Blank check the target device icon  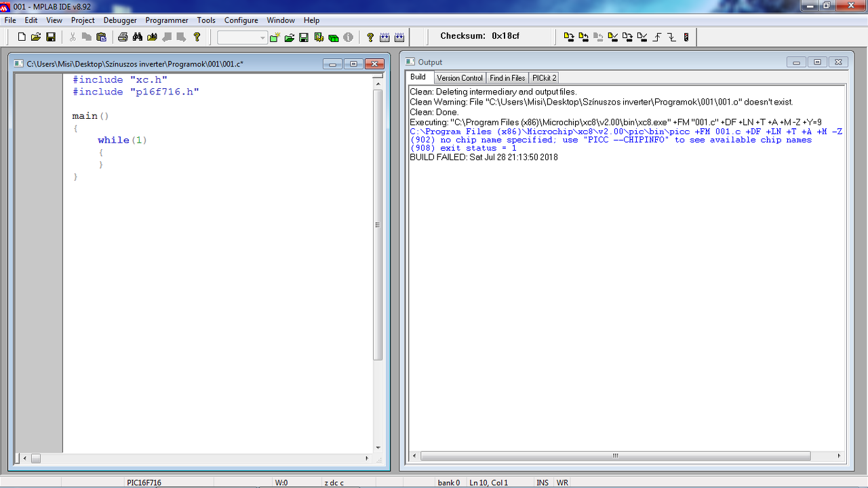pos(642,37)
